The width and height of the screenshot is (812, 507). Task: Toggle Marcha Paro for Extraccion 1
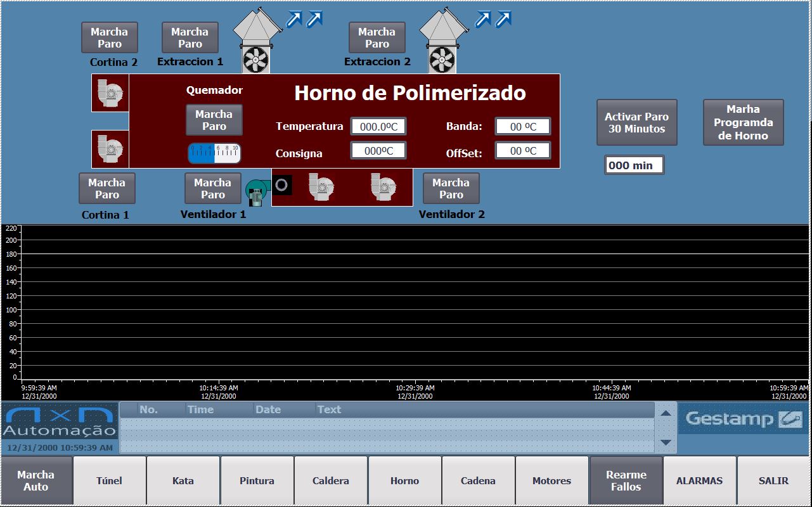[x=190, y=38]
